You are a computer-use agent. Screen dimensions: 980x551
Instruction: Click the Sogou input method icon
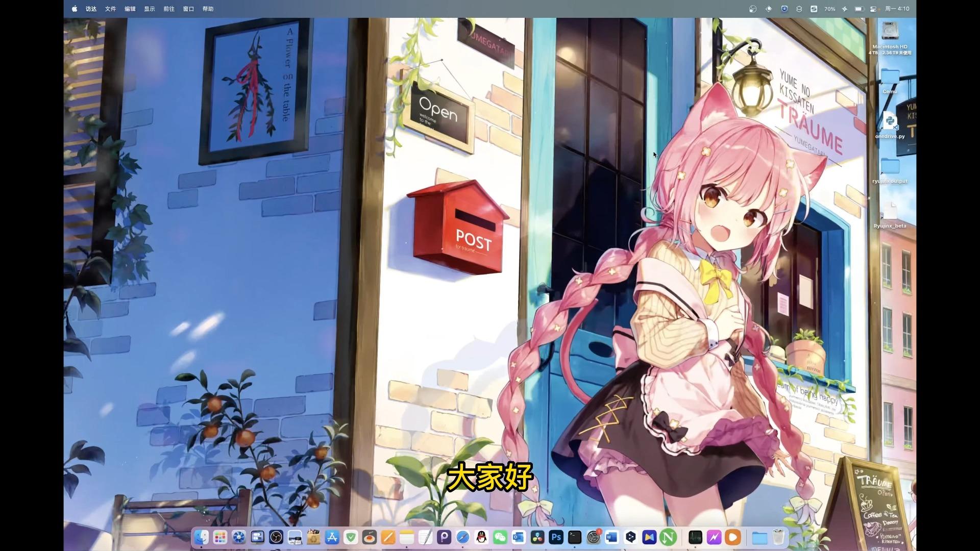click(x=814, y=9)
